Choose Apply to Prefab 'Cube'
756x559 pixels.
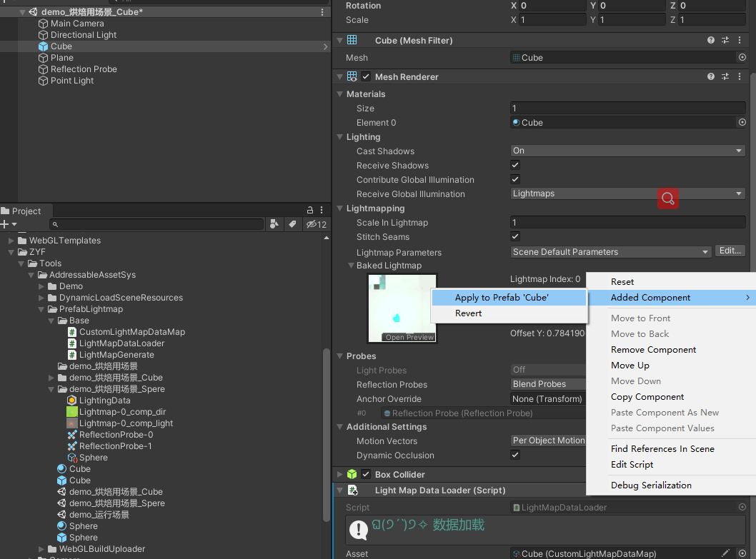click(x=509, y=297)
